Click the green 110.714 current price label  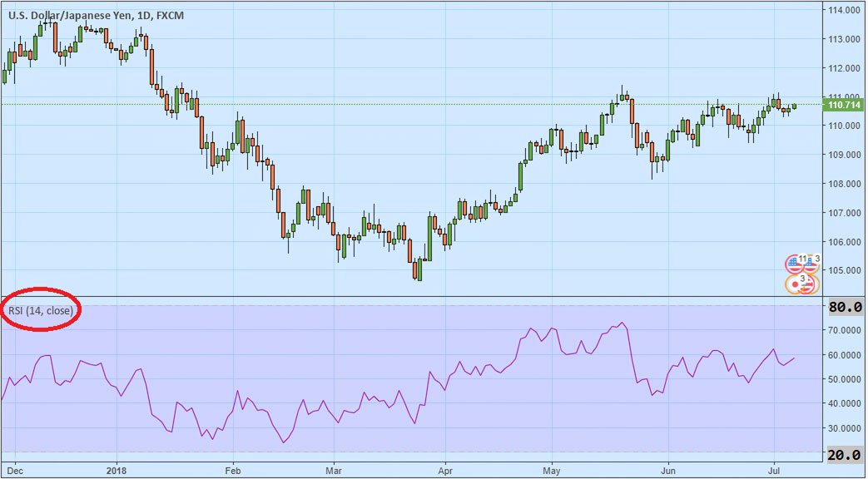[x=842, y=105]
